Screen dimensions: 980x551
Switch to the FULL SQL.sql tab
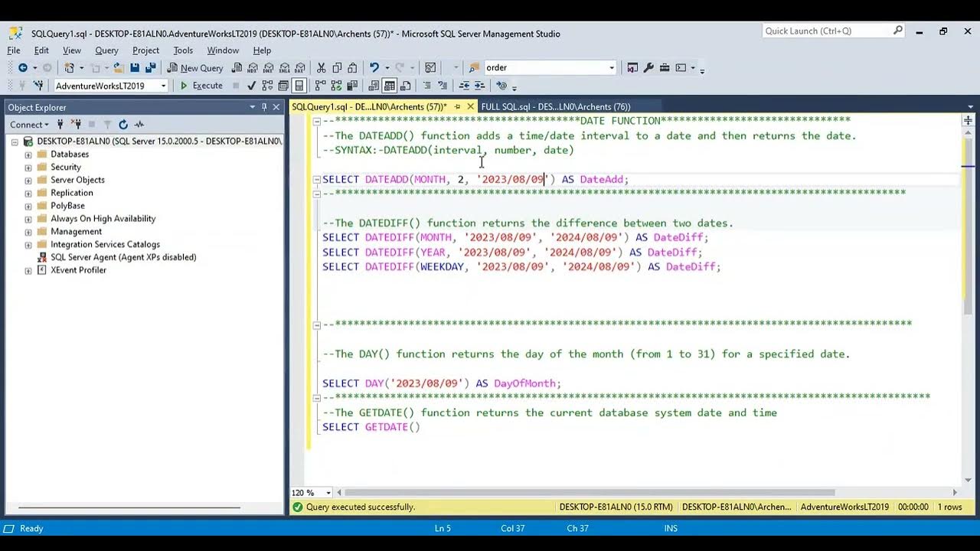coord(556,107)
